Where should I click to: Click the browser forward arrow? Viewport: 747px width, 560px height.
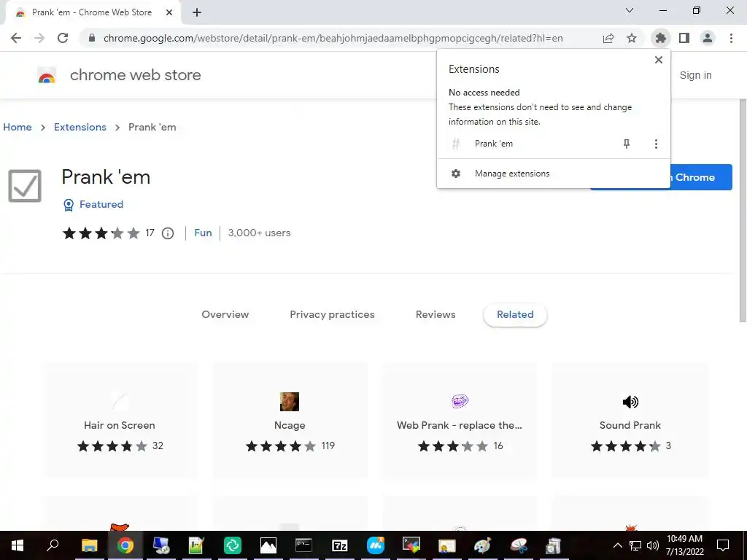click(39, 38)
